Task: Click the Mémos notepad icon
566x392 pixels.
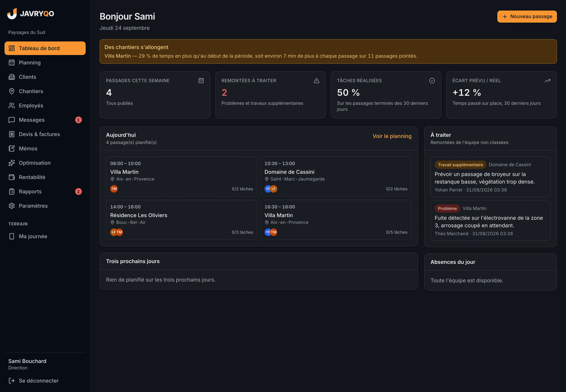Action: tap(12, 148)
